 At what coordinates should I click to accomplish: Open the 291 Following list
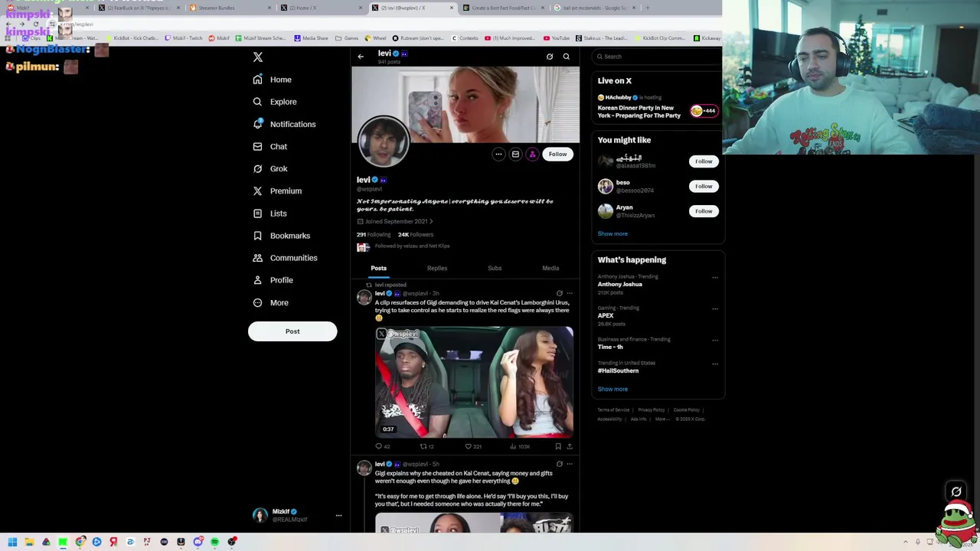coord(374,235)
